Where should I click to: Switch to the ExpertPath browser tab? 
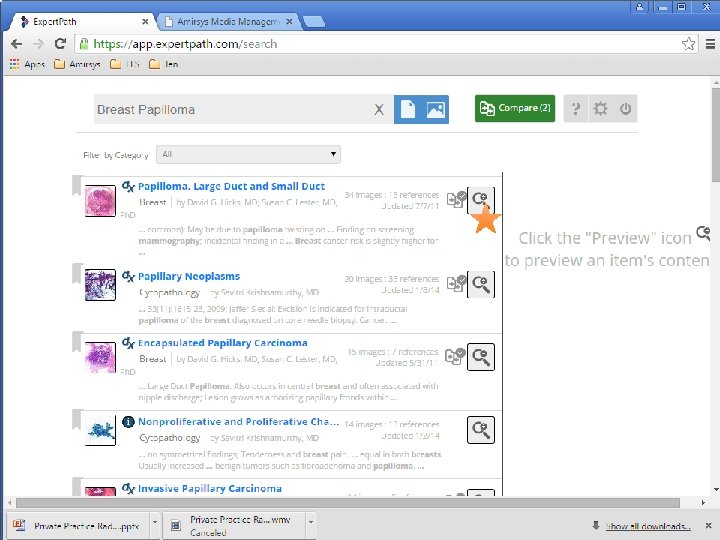tap(83, 21)
